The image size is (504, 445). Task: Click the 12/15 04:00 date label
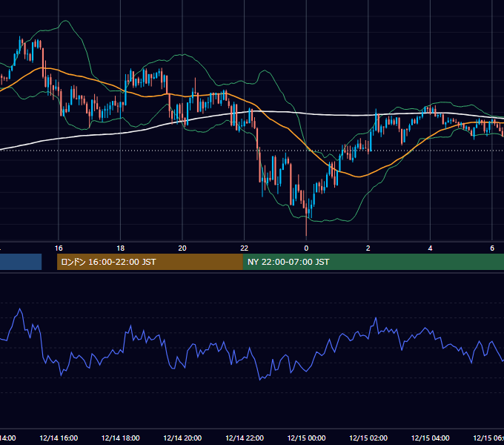click(x=431, y=438)
